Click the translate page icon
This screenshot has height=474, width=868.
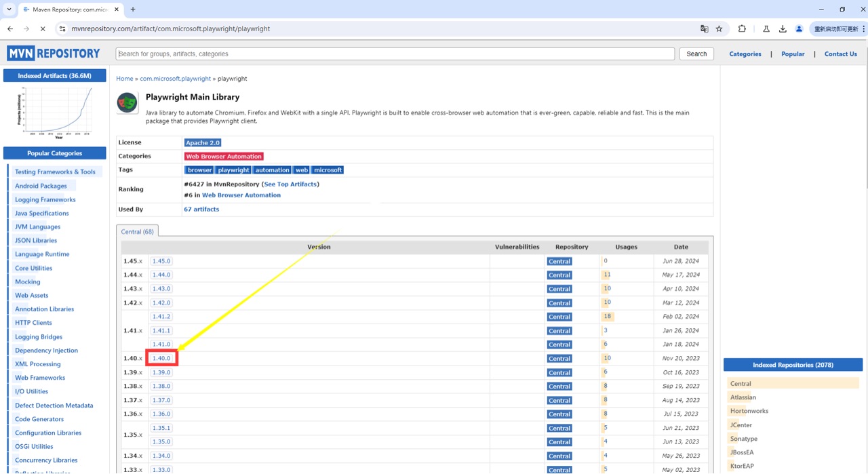[705, 28]
